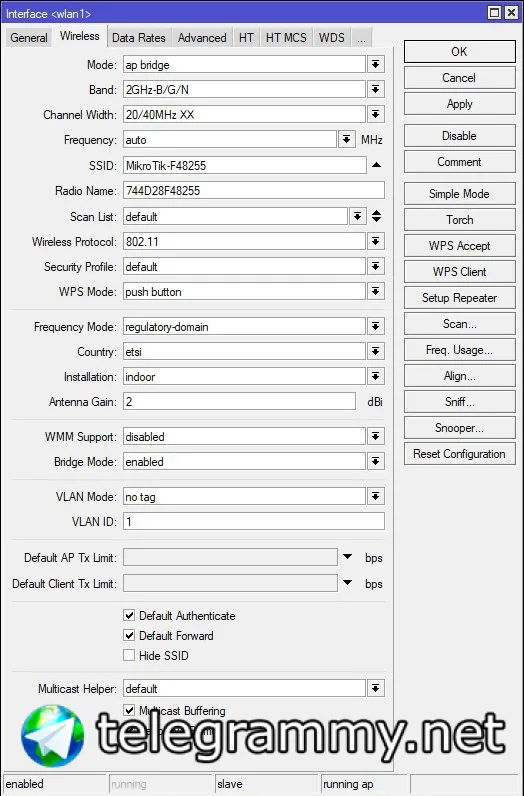The height and width of the screenshot is (796, 524).
Task: Open the Channel Width dropdown 20/40MHz XX
Action: [375, 114]
